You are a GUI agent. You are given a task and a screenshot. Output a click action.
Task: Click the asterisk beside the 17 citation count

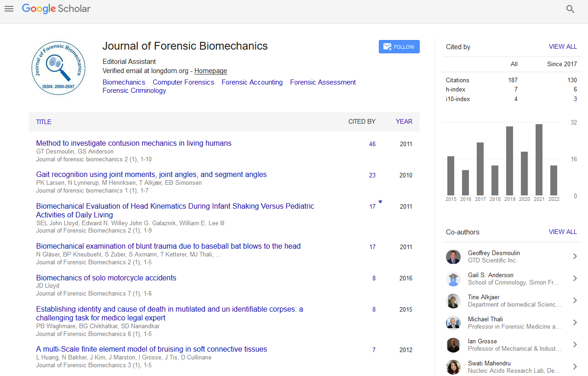(380, 203)
